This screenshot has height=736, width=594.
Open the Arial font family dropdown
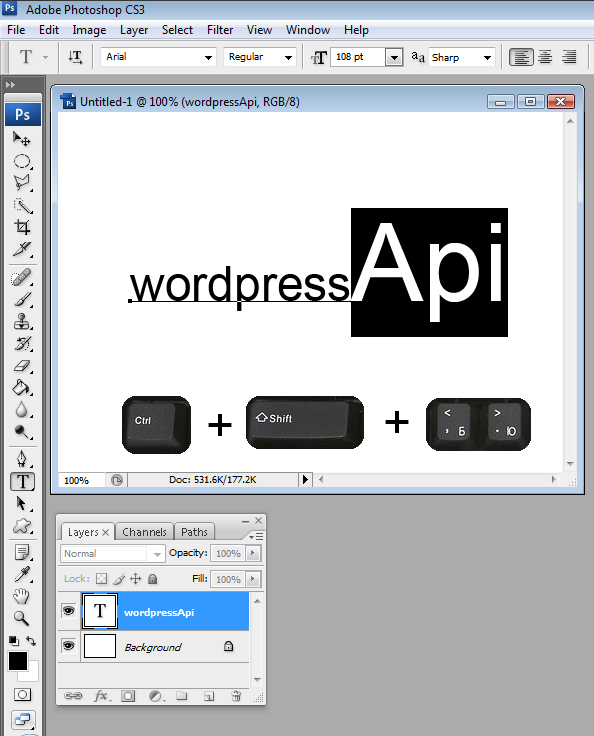208,58
